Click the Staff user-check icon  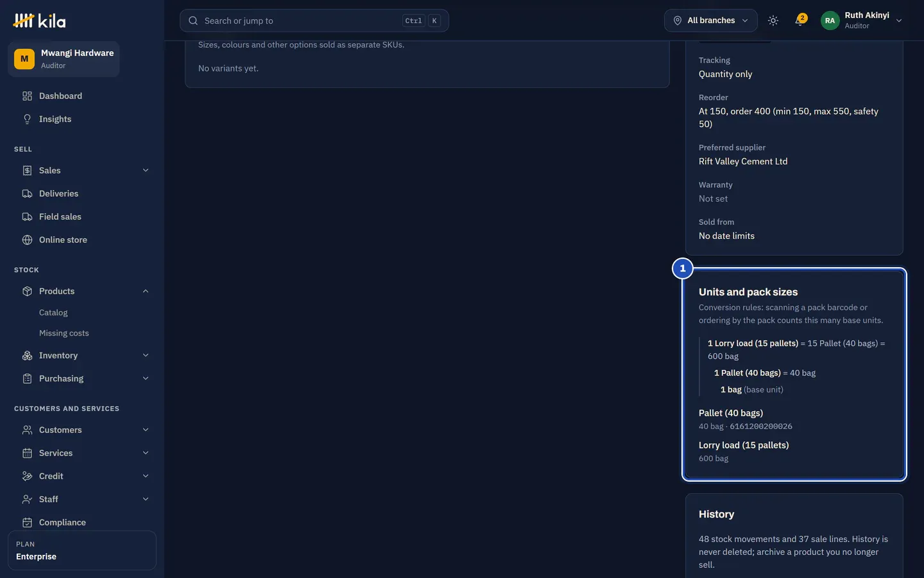(27, 499)
